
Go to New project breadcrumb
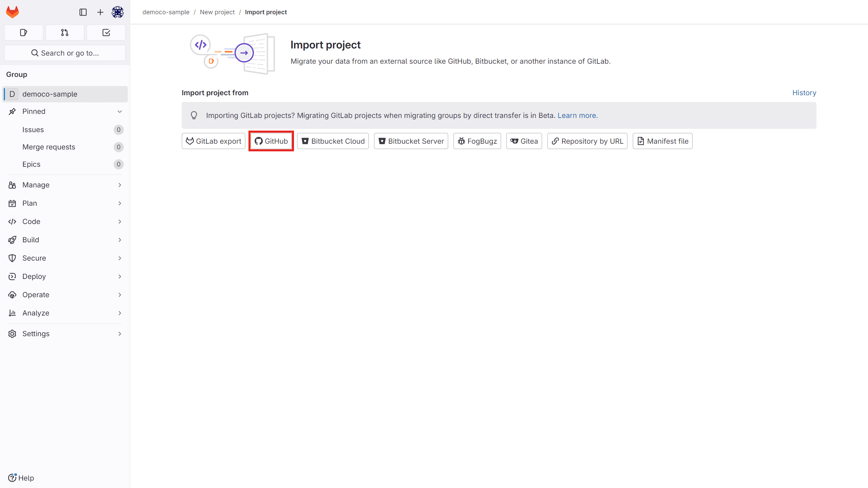pos(217,12)
